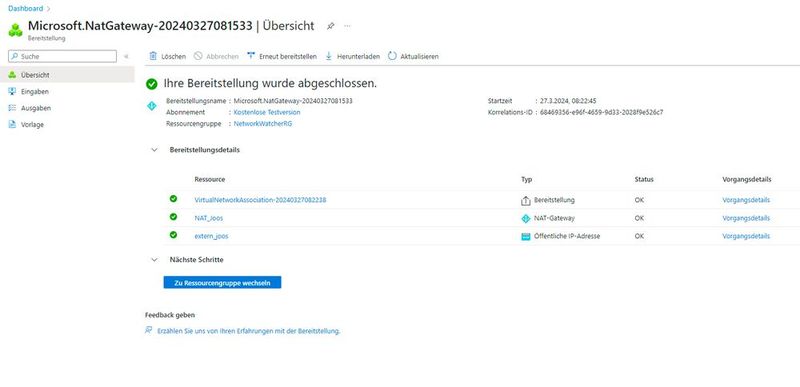Screen dimensions: 800x387
Task: Click the Ausgaben sidebar icon
Action: [12, 108]
